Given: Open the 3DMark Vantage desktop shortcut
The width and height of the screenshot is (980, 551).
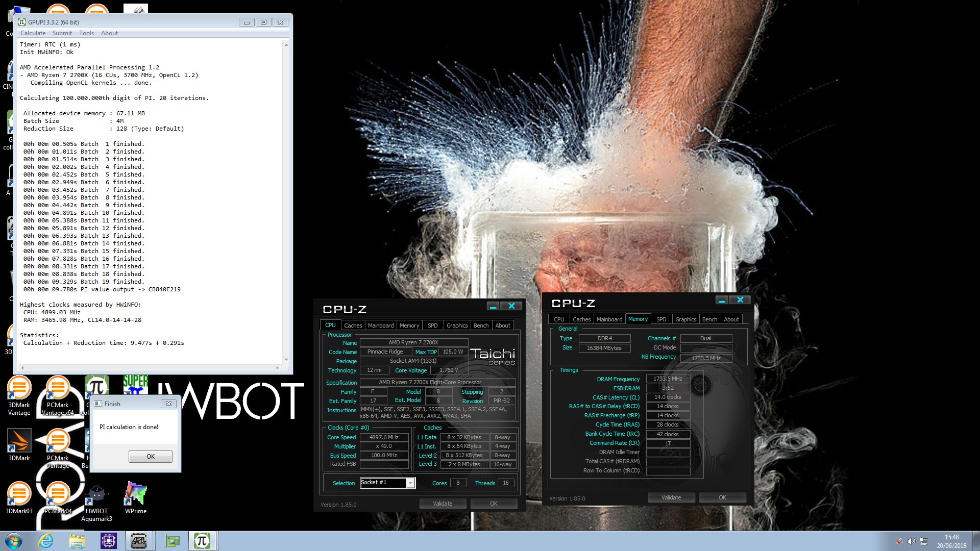Looking at the screenshot, I should (x=19, y=395).
